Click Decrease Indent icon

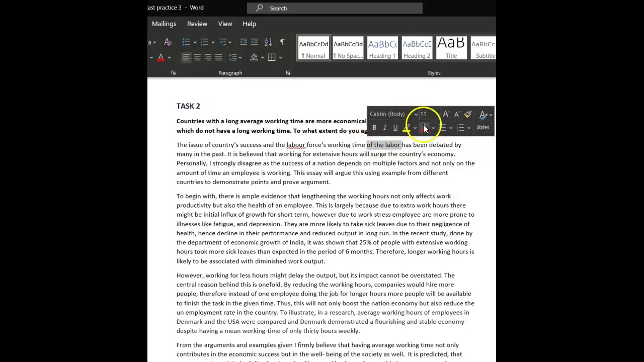[x=244, y=42]
